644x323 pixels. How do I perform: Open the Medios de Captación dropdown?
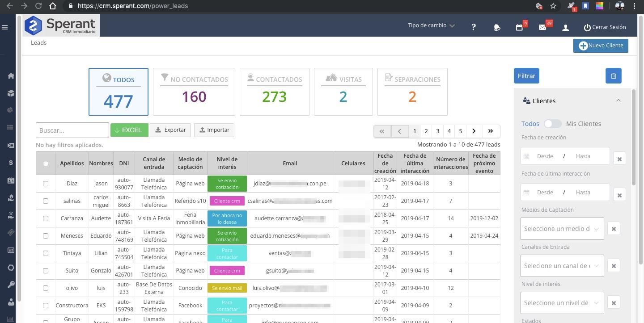pos(562,229)
